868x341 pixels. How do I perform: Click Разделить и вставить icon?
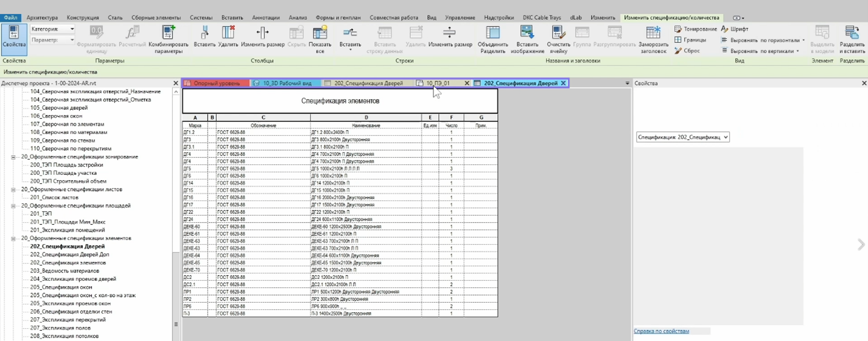tap(852, 40)
